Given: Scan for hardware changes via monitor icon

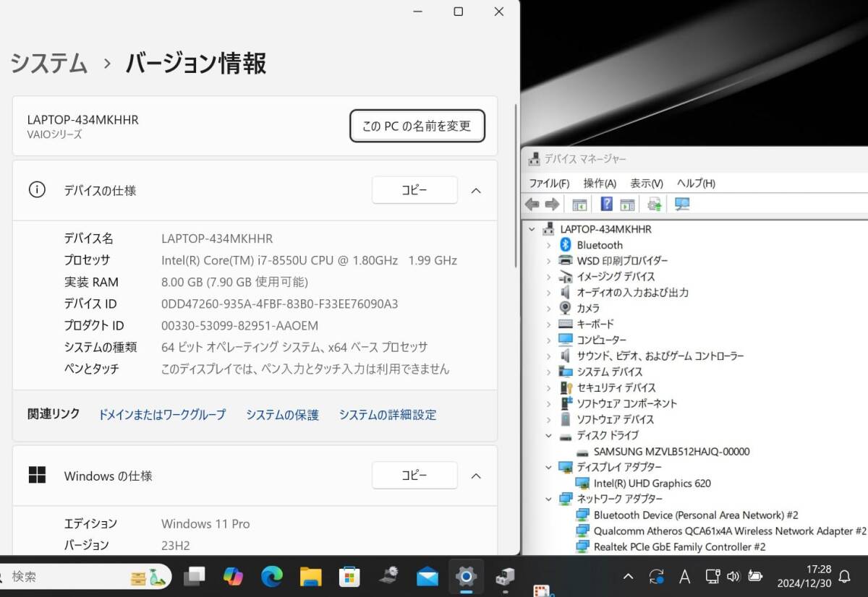Looking at the screenshot, I should tap(682, 205).
